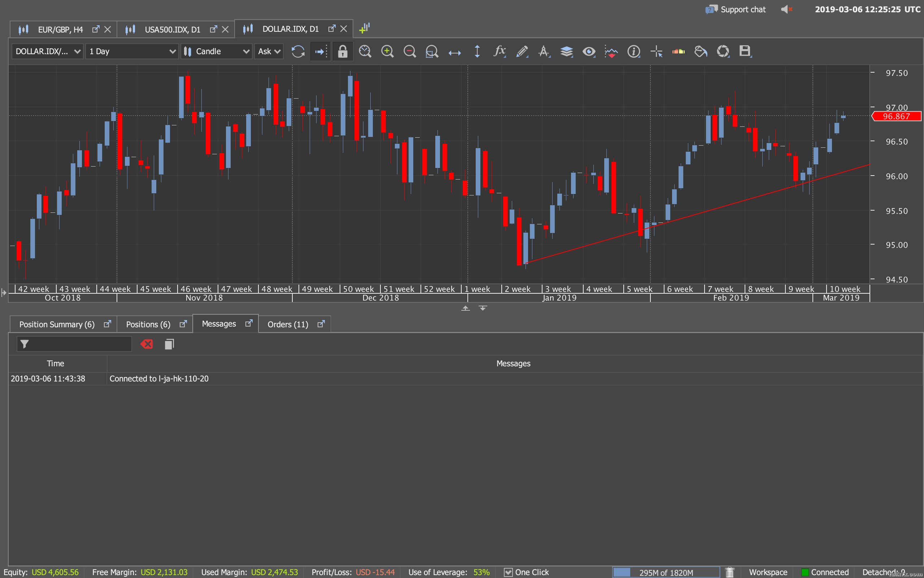Toggle the eye visibility icon
This screenshot has width=924, height=578.
click(x=589, y=51)
